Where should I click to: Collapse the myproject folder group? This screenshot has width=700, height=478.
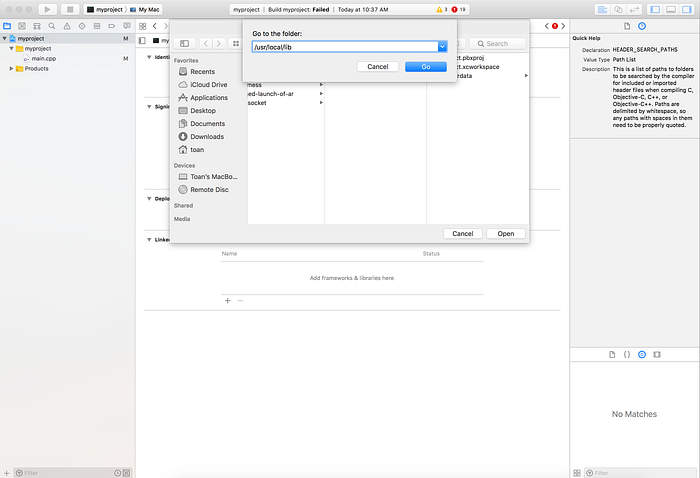[x=12, y=49]
